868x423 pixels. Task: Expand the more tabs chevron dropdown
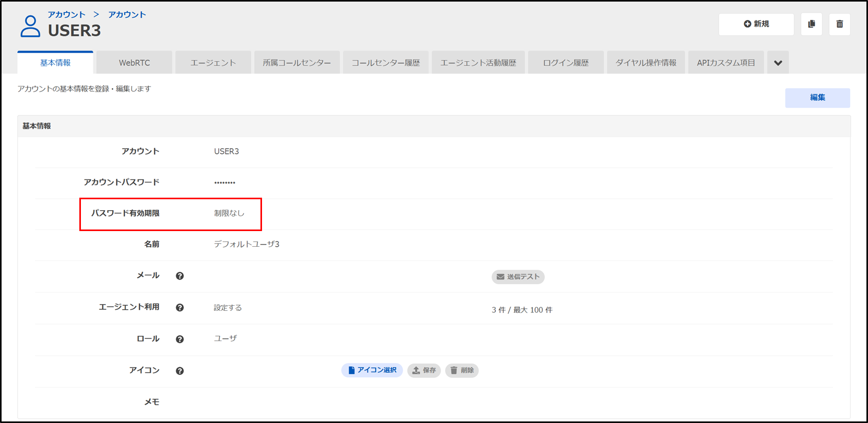pos(778,63)
